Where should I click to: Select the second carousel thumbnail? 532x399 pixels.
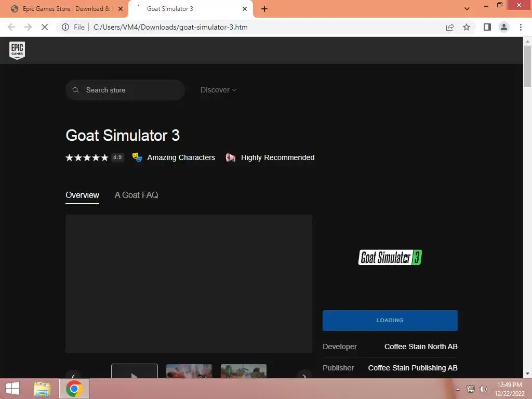tap(189, 371)
